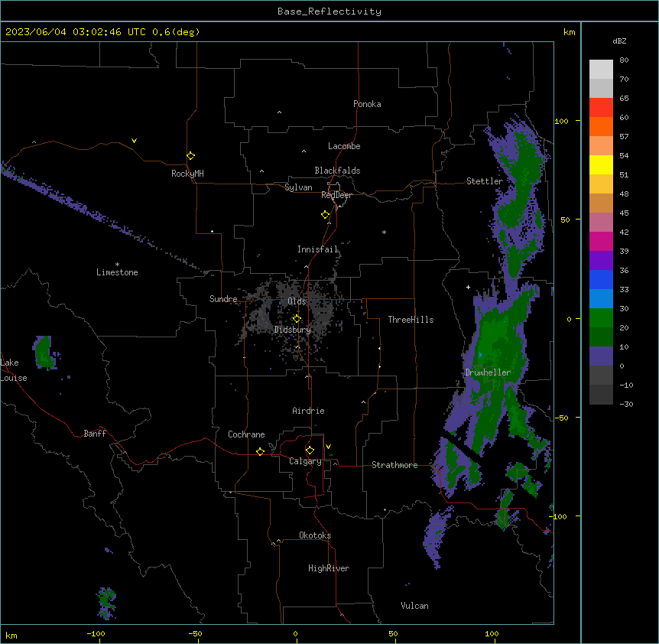Click the yellow diamond marker near RockyMH

point(191,155)
